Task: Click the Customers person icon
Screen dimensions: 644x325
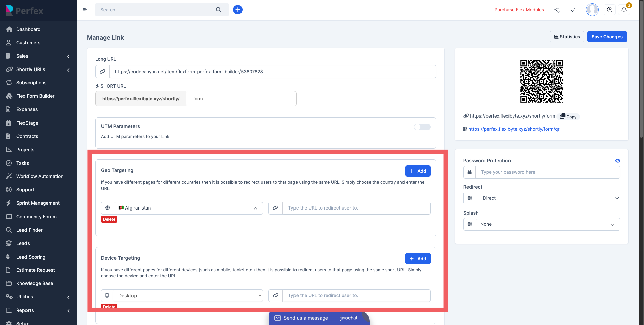Action: [x=9, y=43]
